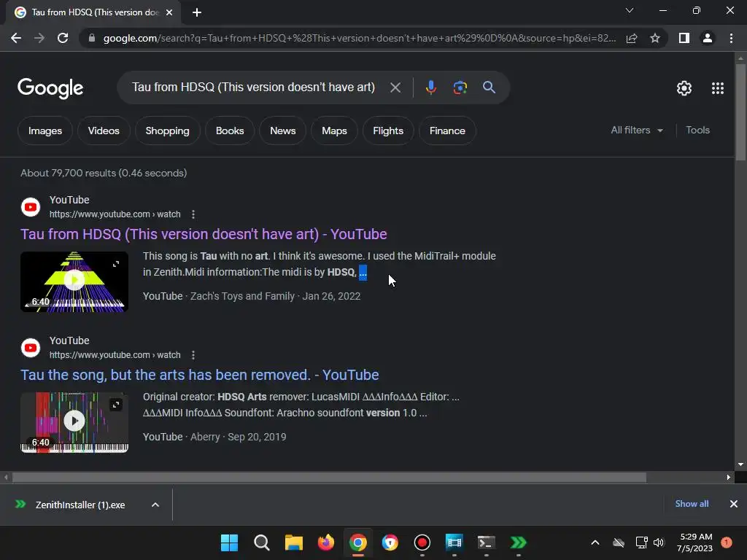Image resolution: width=747 pixels, height=560 pixels.
Task: Switch to Images results
Action: tap(45, 131)
